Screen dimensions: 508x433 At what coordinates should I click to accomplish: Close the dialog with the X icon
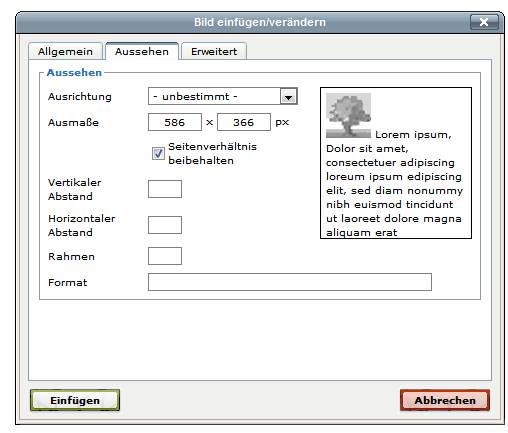click(x=484, y=22)
